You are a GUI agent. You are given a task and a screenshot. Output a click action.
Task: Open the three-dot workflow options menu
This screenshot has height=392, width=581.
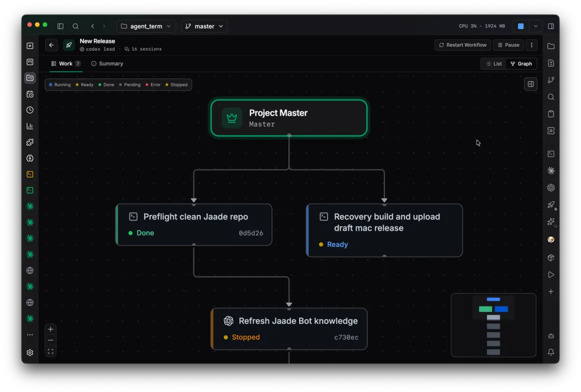click(x=532, y=45)
